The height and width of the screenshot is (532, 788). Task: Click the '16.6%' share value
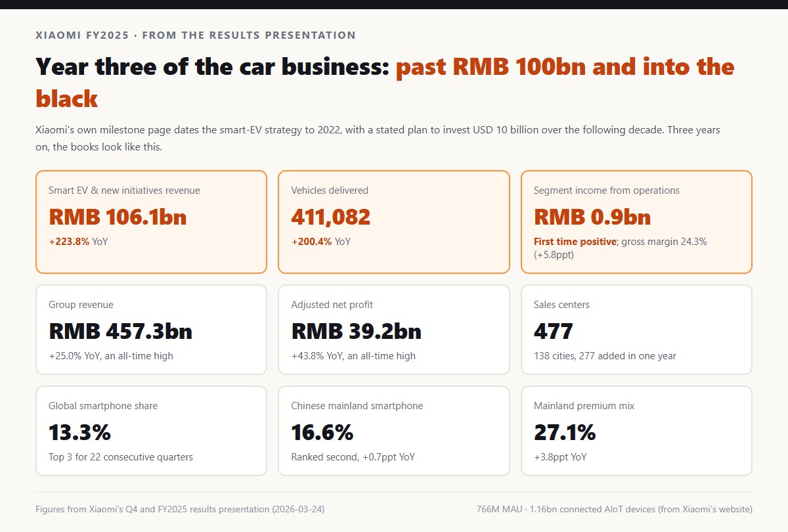(322, 432)
